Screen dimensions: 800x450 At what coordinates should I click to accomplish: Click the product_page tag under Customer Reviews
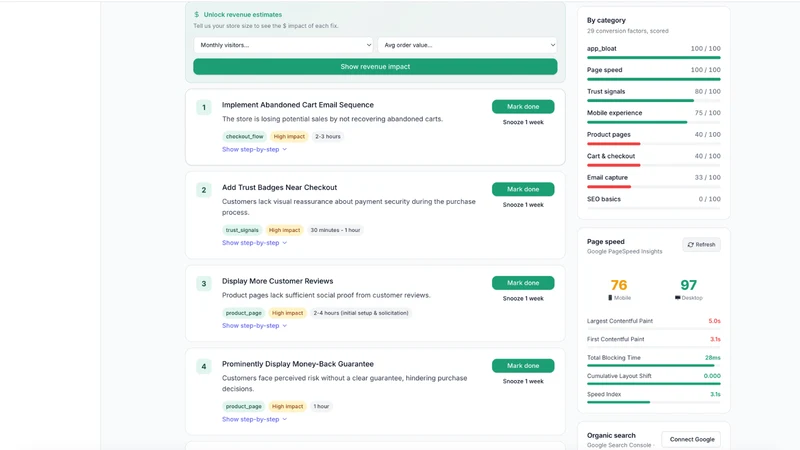pos(243,313)
